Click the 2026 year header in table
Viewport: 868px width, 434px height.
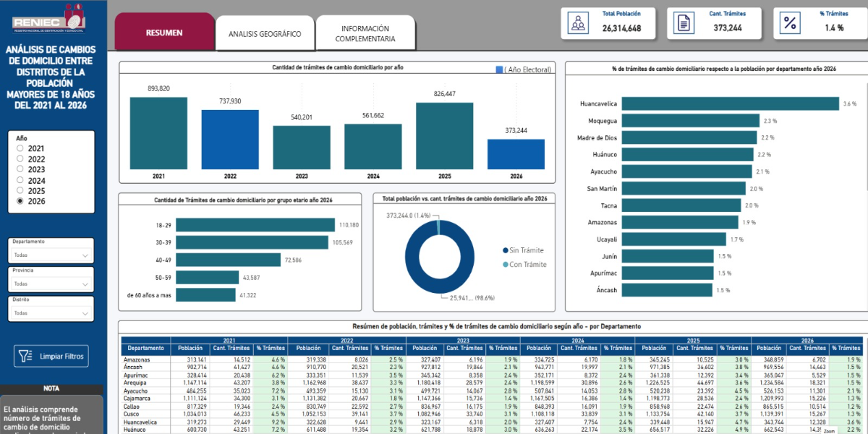coord(807,340)
